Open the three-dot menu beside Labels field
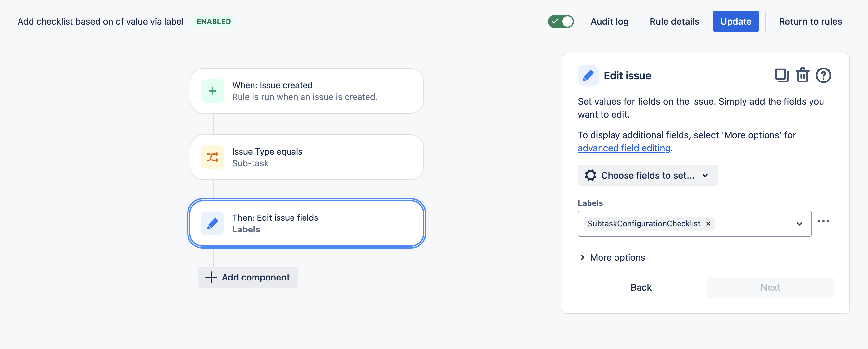This screenshot has height=349, width=868. pyautogui.click(x=823, y=221)
